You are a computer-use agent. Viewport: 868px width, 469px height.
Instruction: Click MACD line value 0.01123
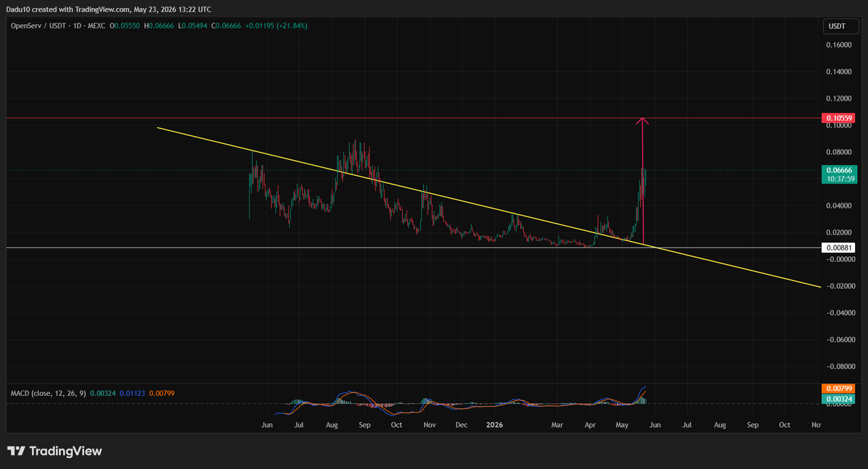(x=132, y=393)
